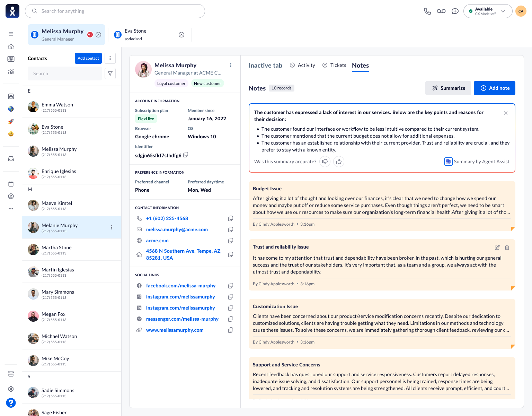Go to Home from the sidebar
This screenshot has width=532, height=416.
click(x=11, y=46)
